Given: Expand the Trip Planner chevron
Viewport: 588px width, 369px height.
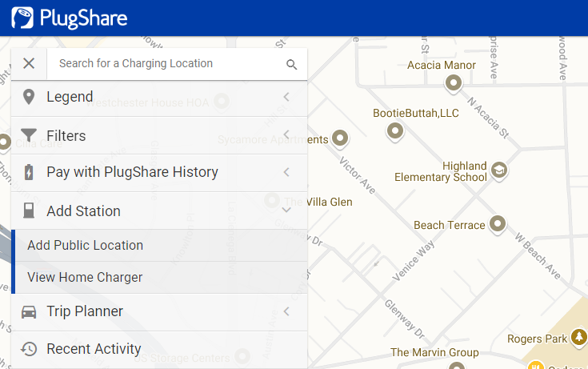Looking at the screenshot, I should [x=286, y=311].
